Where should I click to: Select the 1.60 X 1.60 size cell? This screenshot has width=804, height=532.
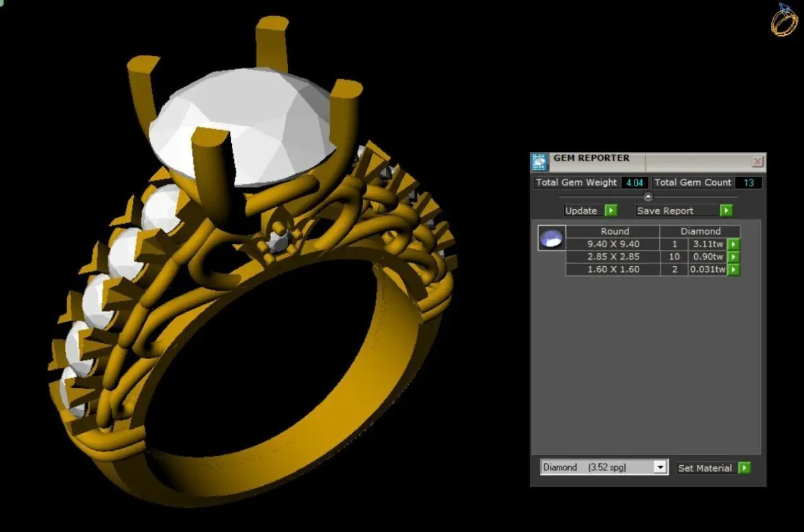coord(613,269)
